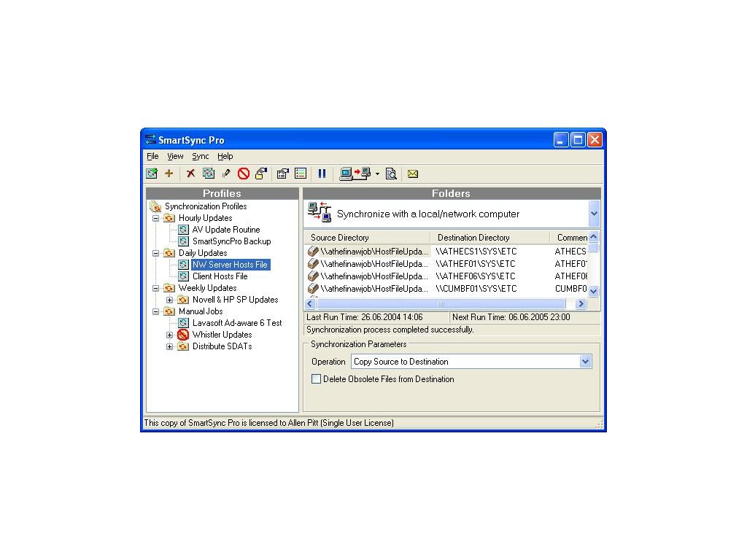This screenshot has height=560, width=747.
Task: Select the SmartSyncPro Backup profile
Action: 231,241
